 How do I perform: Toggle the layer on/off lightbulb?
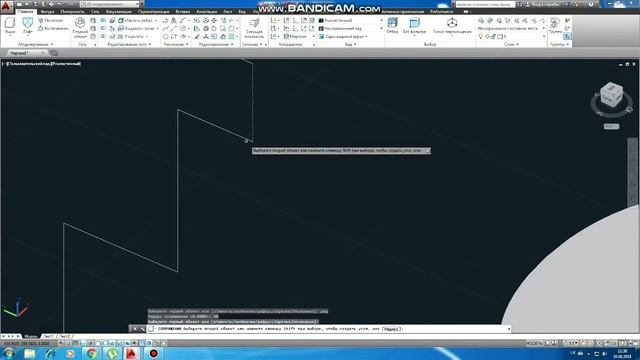tap(480, 37)
